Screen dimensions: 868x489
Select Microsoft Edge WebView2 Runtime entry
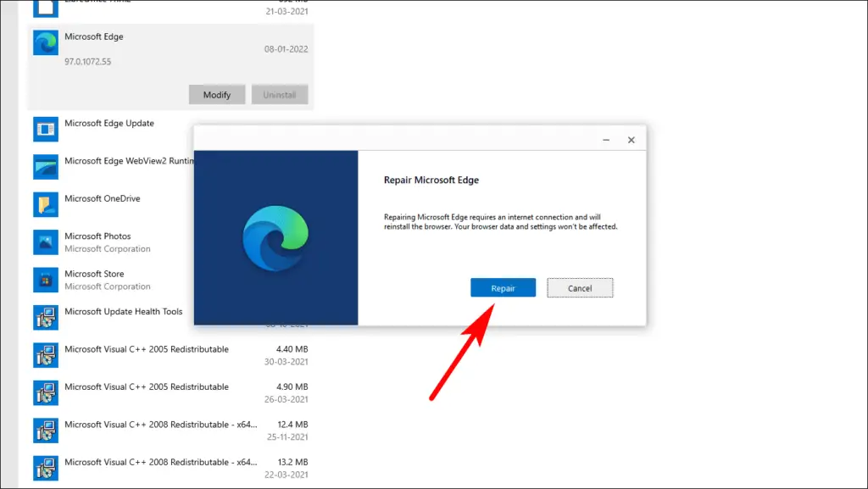point(129,161)
